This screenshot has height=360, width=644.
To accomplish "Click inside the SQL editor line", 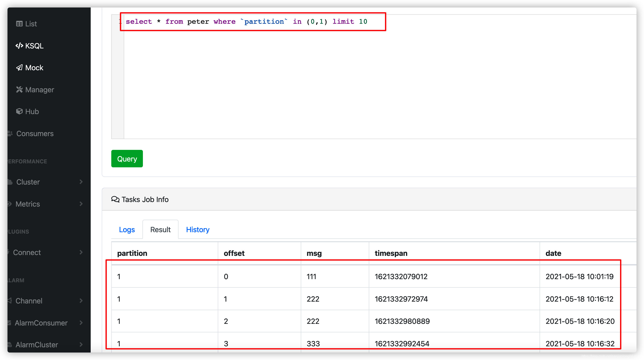I will (x=250, y=22).
